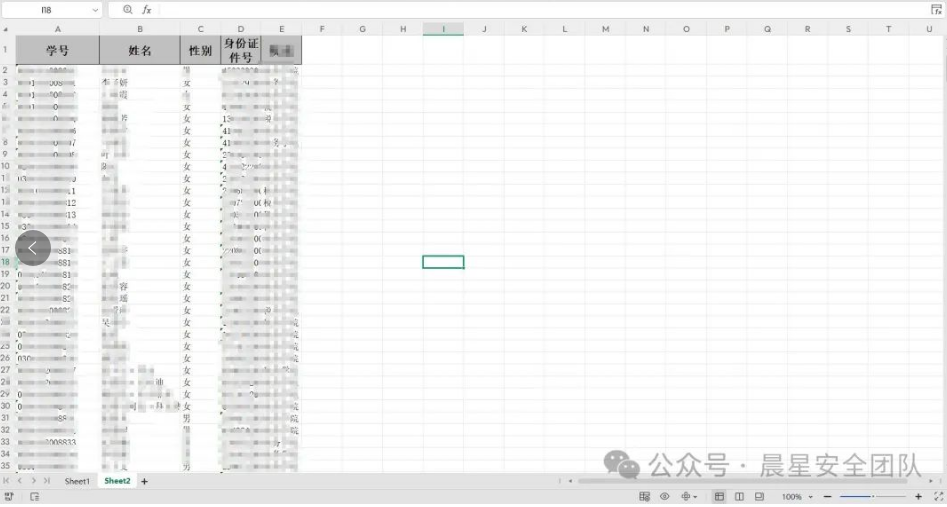Click the zoom magnifier icon in formula bar
947x507 pixels.
127,10
